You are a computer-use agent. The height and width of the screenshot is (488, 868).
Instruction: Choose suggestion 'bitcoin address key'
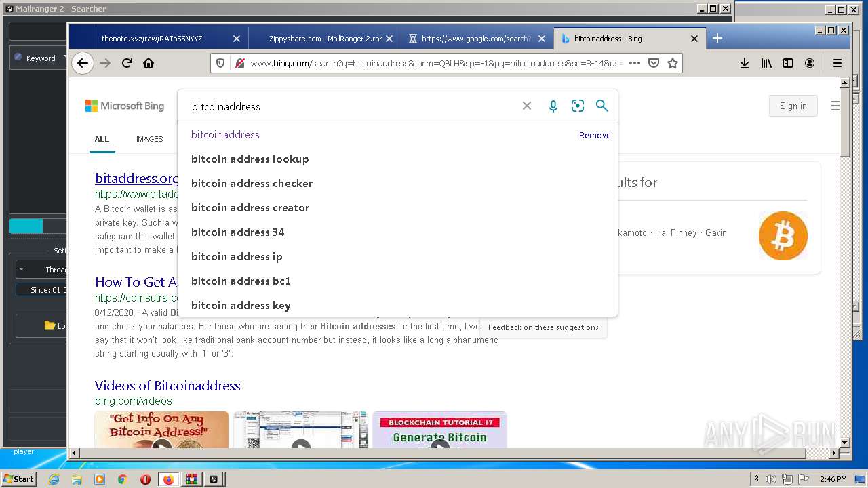[x=397, y=305]
